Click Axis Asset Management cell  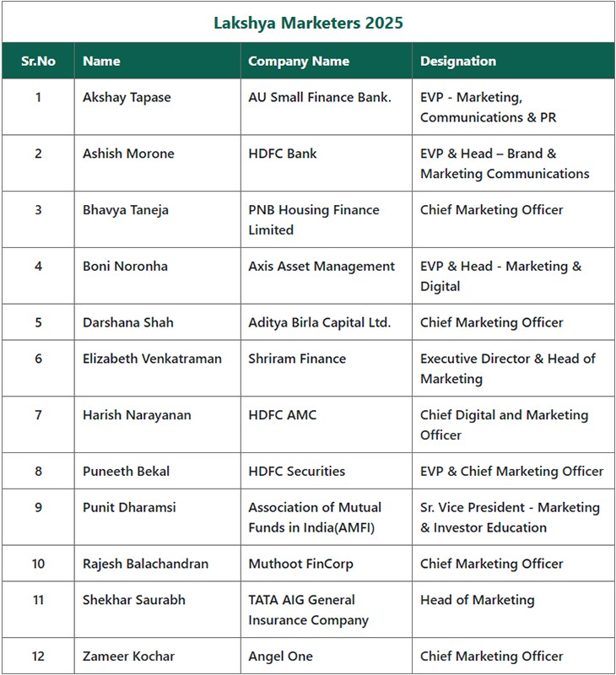(x=327, y=276)
